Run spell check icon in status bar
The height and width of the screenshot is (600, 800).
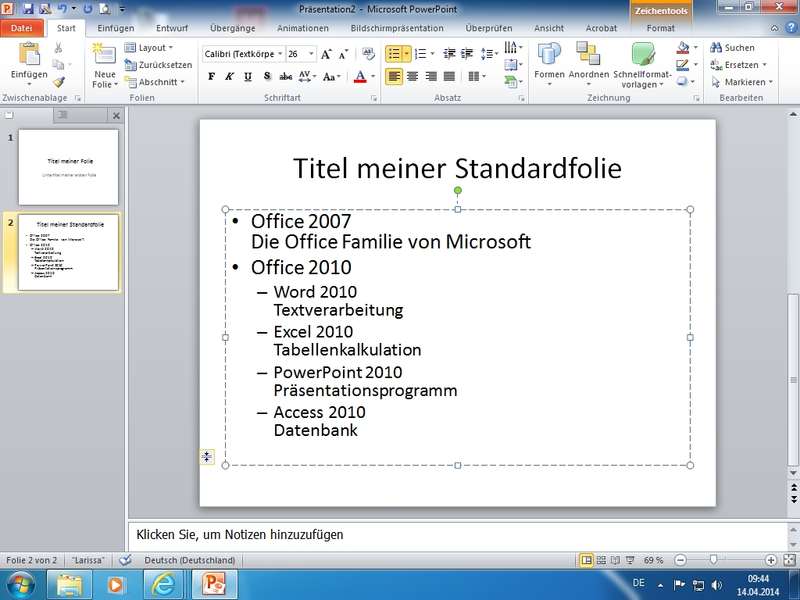pyautogui.click(x=125, y=560)
